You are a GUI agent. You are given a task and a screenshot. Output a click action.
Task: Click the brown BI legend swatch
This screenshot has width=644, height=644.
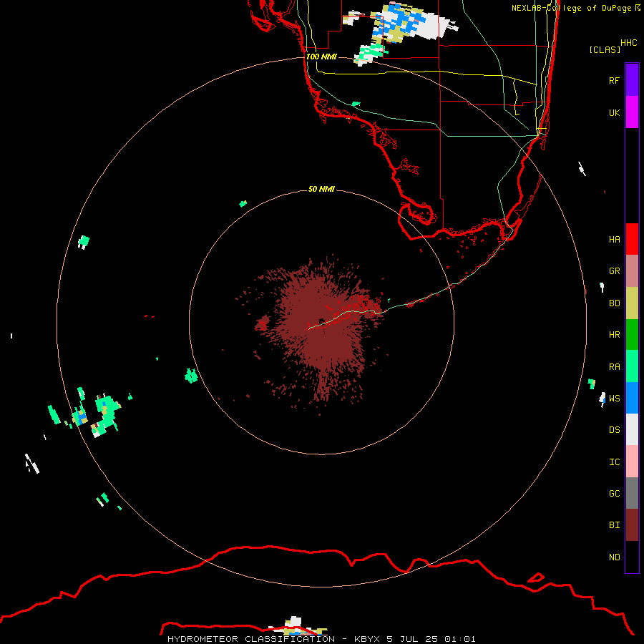tap(632, 525)
